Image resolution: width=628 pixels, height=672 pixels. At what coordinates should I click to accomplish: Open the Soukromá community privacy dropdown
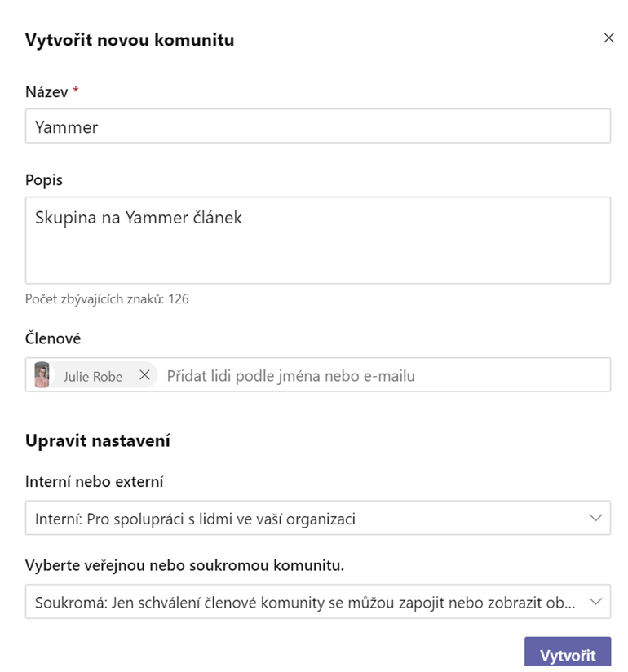[317, 601]
